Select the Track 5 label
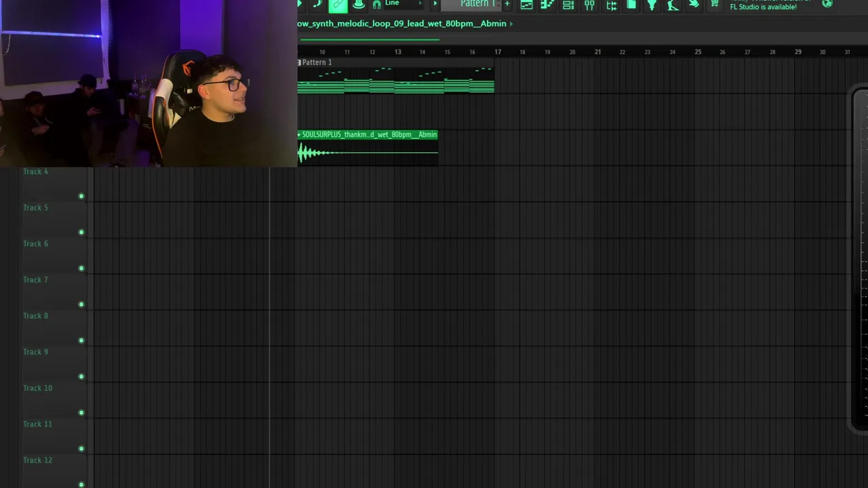868x488 pixels. point(35,207)
